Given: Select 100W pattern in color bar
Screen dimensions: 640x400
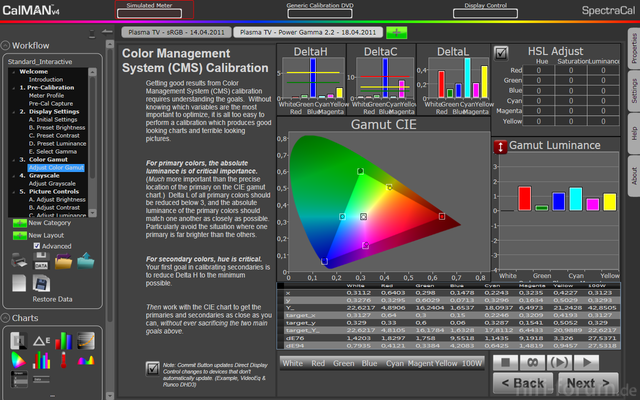Looking at the screenshot, I should [472, 363].
